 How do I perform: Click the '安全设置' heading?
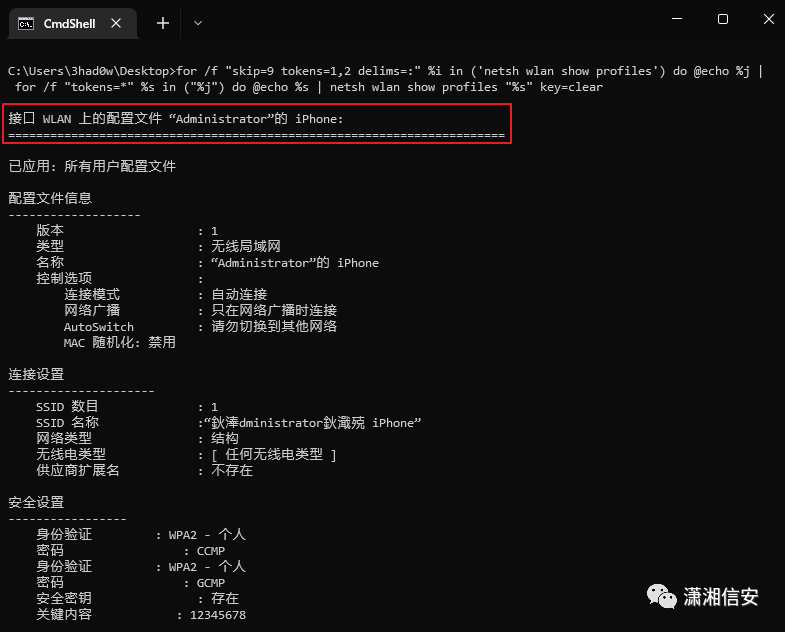[x=36, y=503]
